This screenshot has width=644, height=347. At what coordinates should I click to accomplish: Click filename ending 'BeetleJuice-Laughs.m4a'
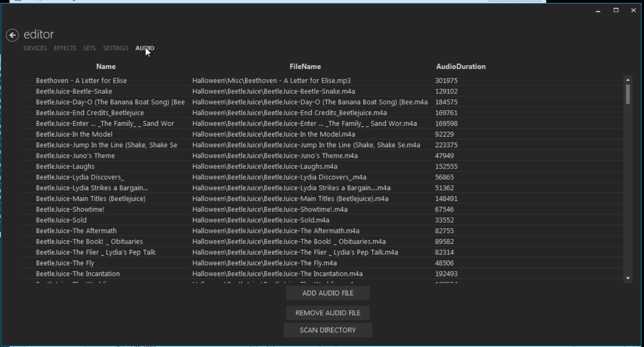(x=265, y=167)
